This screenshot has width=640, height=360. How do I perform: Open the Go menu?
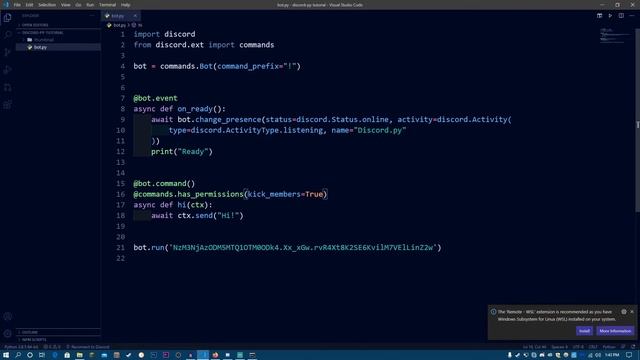tap(78, 5)
